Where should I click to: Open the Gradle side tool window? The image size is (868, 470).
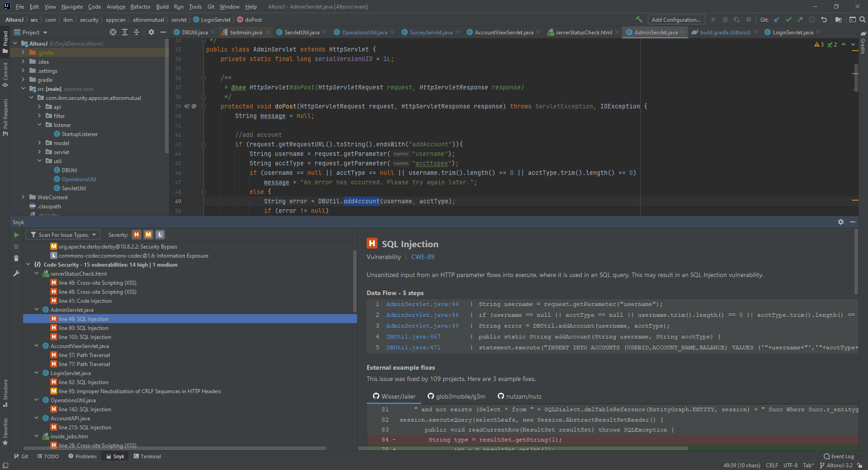pyautogui.click(x=863, y=43)
